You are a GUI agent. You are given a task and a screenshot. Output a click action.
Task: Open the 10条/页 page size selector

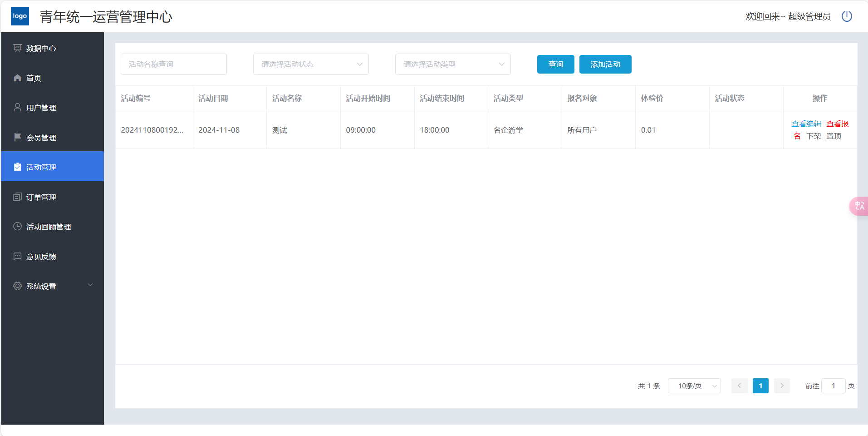tap(694, 386)
